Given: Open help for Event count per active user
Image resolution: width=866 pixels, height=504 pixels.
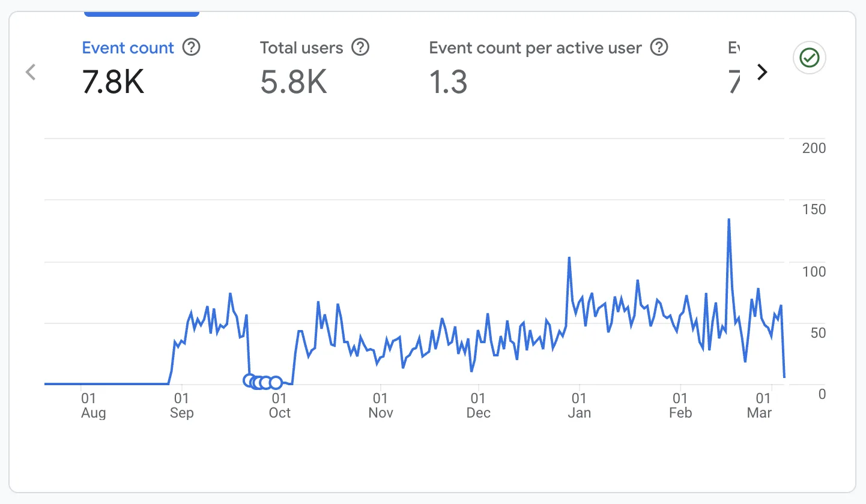Looking at the screenshot, I should 659,47.
